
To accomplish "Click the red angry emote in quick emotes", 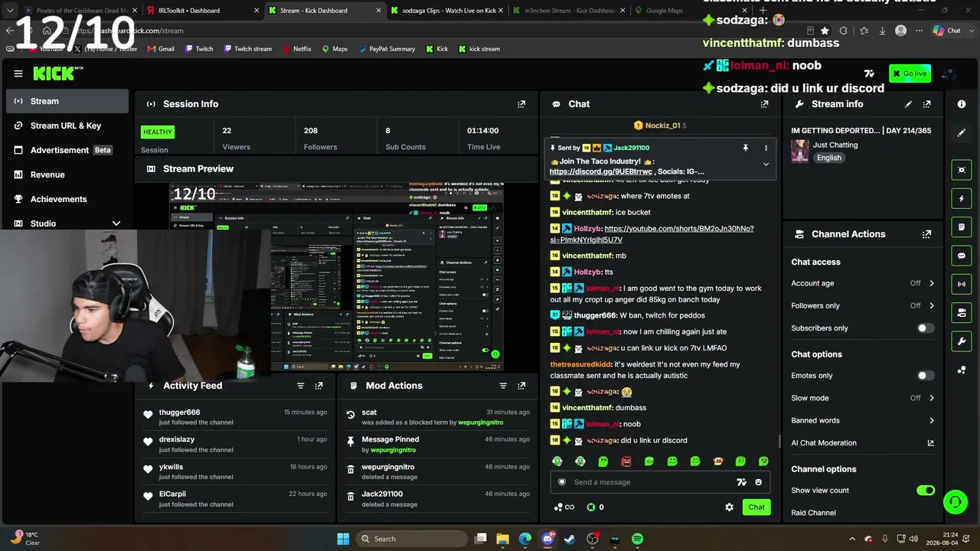I will click(x=626, y=461).
